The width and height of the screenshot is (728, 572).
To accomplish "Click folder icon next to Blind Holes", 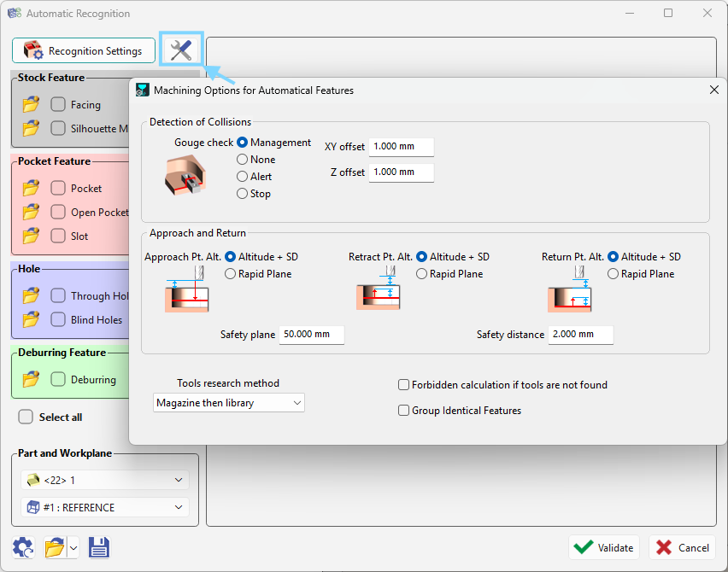I will (31, 319).
